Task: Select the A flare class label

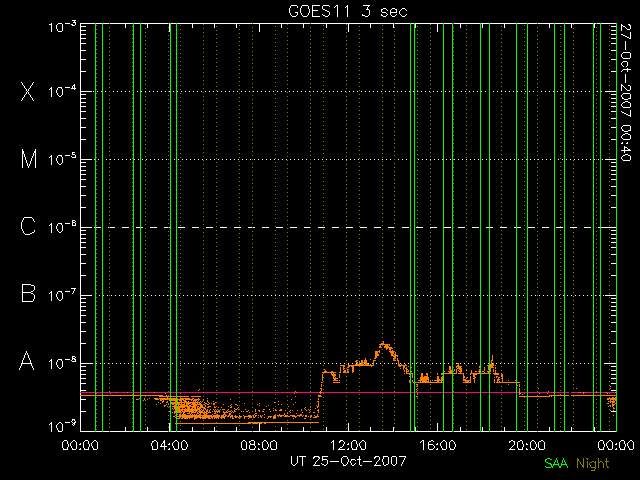Action: (27, 361)
